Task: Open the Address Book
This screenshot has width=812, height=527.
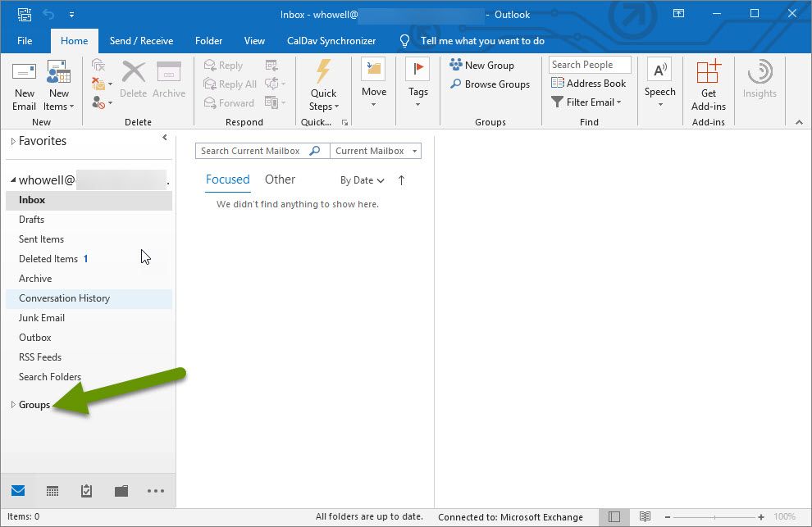Action: tap(588, 84)
